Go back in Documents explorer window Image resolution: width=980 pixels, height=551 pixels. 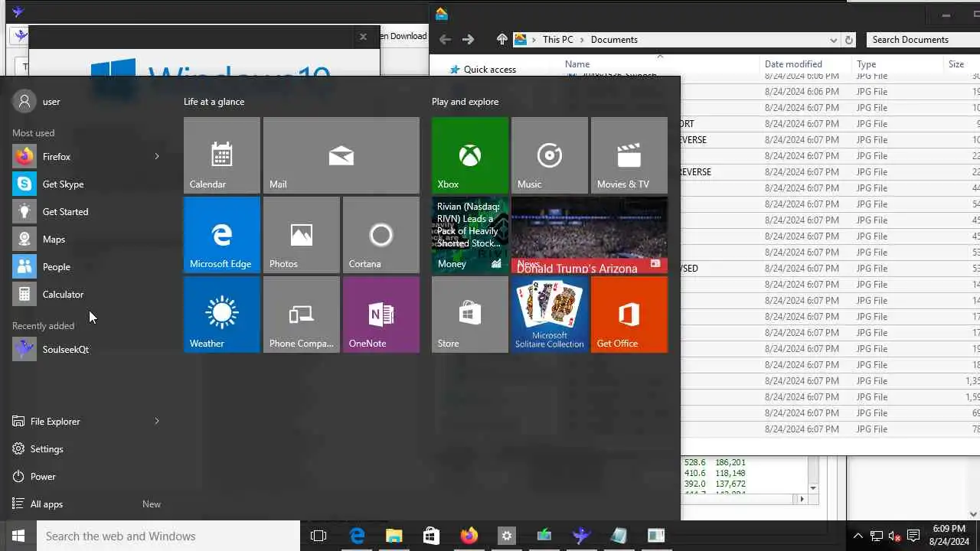[x=445, y=40]
